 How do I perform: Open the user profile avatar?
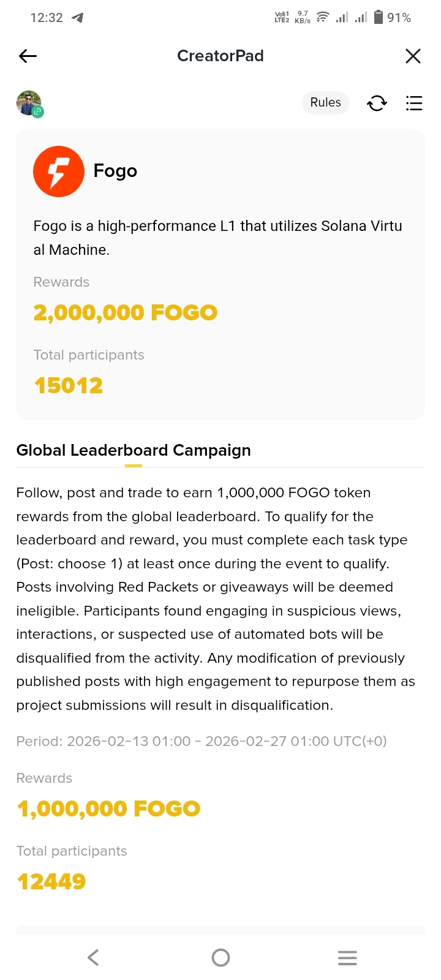[x=28, y=102]
